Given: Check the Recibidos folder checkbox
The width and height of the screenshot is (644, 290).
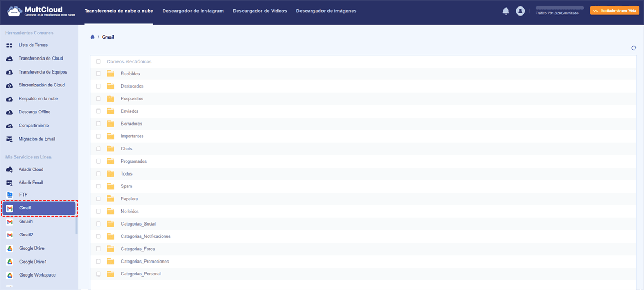Looking at the screenshot, I should coord(98,74).
